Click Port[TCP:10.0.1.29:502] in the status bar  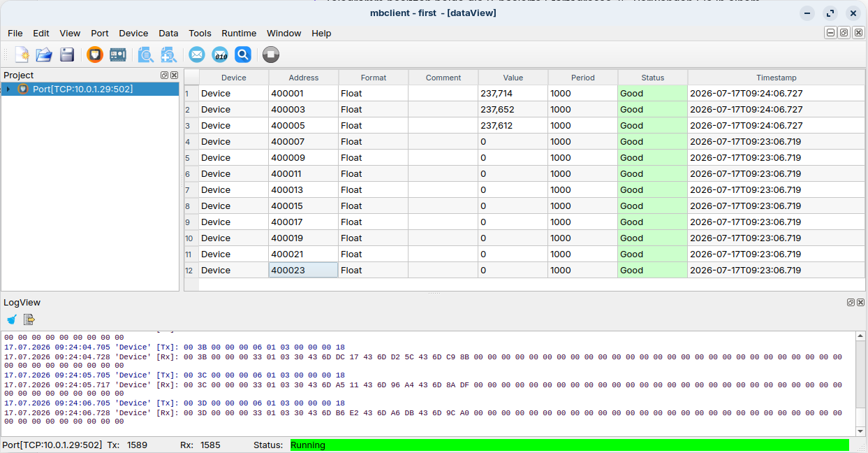tap(52, 445)
